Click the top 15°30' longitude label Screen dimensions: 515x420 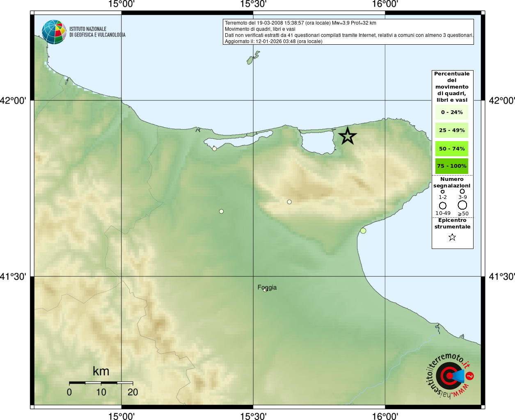pyautogui.click(x=253, y=4)
